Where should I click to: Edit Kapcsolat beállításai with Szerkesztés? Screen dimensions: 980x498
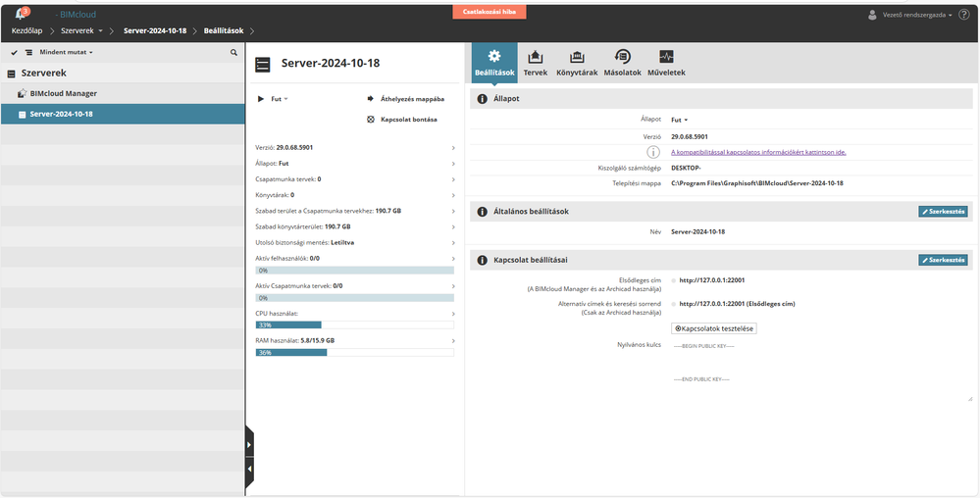(x=943, y=260)
